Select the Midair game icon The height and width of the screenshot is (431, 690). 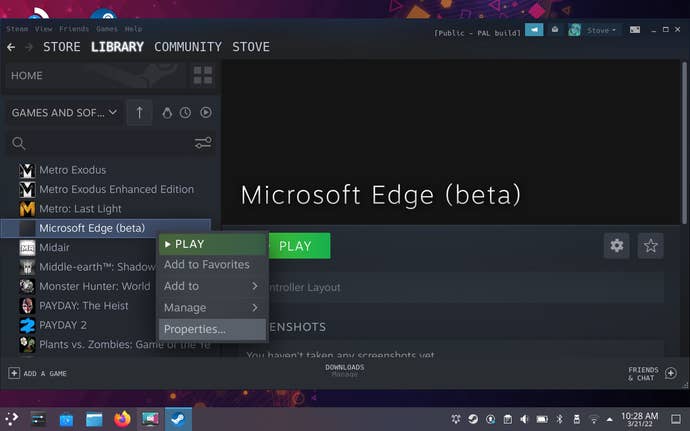(x=27, y=247)
